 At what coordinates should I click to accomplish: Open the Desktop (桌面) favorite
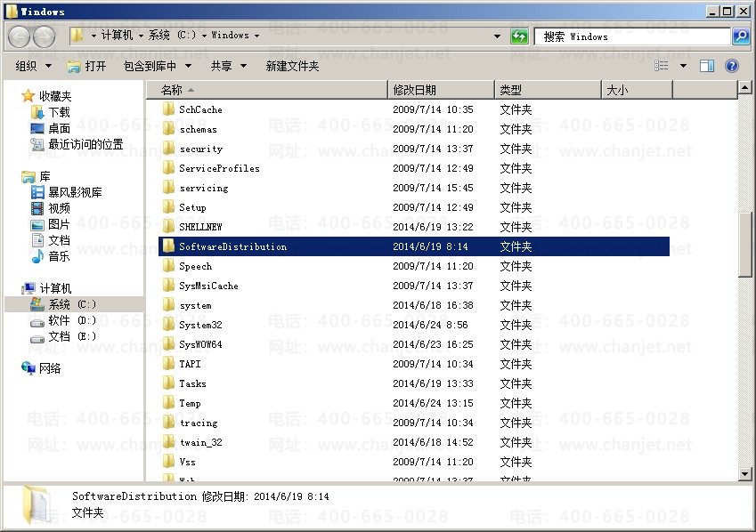click(50, 128)
